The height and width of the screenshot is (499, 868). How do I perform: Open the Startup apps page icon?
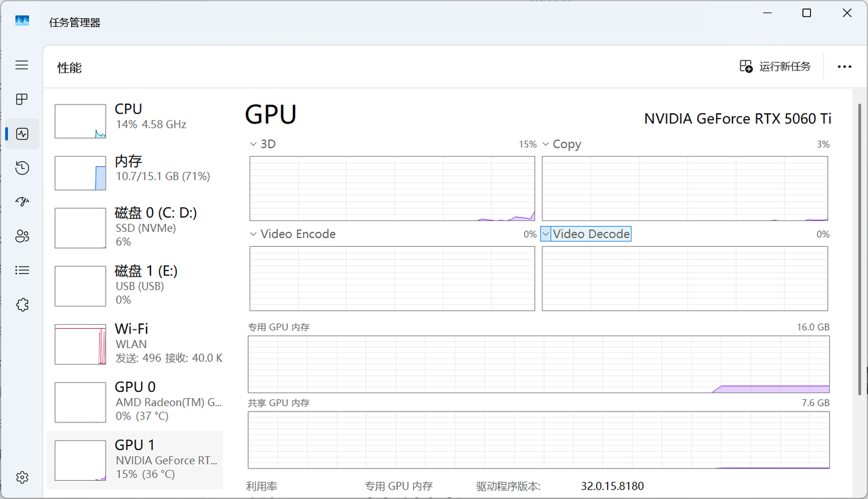22,202
